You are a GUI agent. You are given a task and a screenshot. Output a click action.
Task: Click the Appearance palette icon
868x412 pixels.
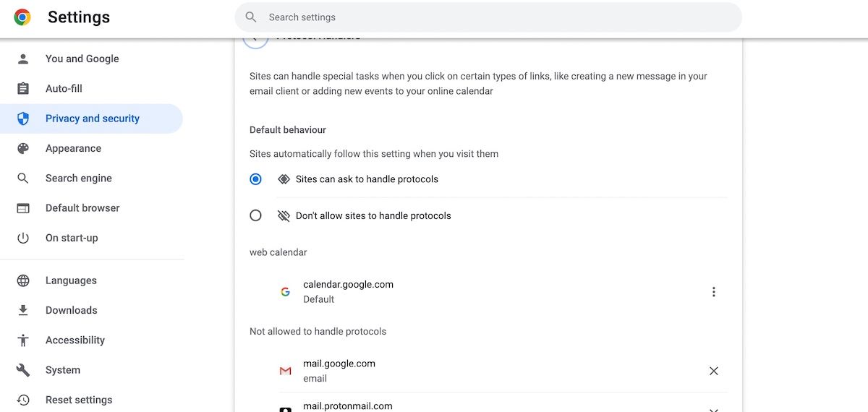click(x=23, y=148)
